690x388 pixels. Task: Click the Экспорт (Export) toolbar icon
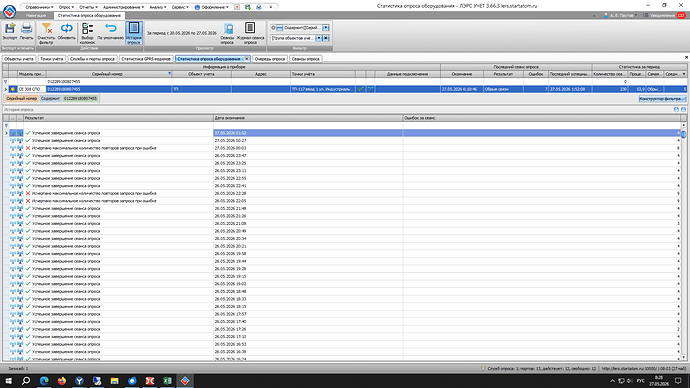pyautogui.click(x=10, y=32)
